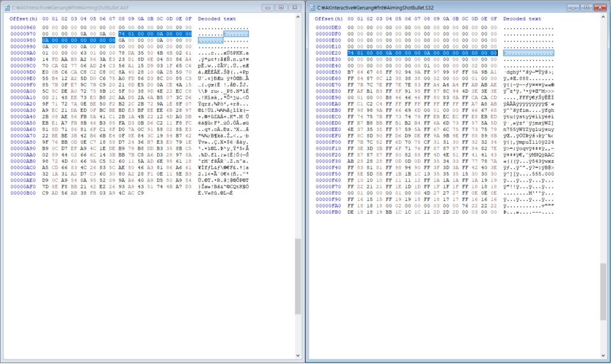
Task: Click offset row 000009A0 in AGF file
Action: tap(22, 53)
